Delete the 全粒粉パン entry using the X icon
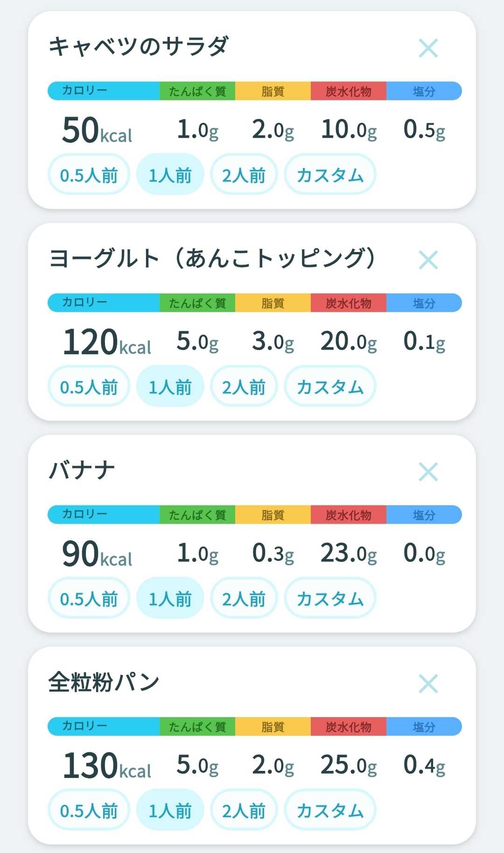Image resolution: width=504 pixels, height=853 pixels. coord(428,684)
